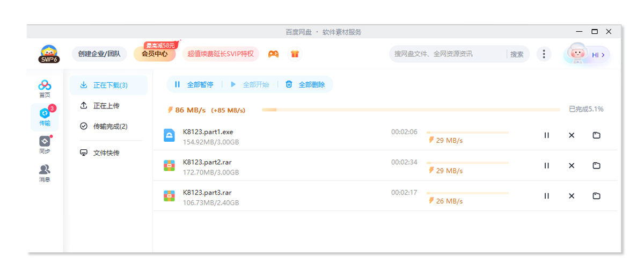Image resolution: width=644 pixels, height=276 pixels.
Task: Open the 消息 messages icon
Action: coord(45,173)
